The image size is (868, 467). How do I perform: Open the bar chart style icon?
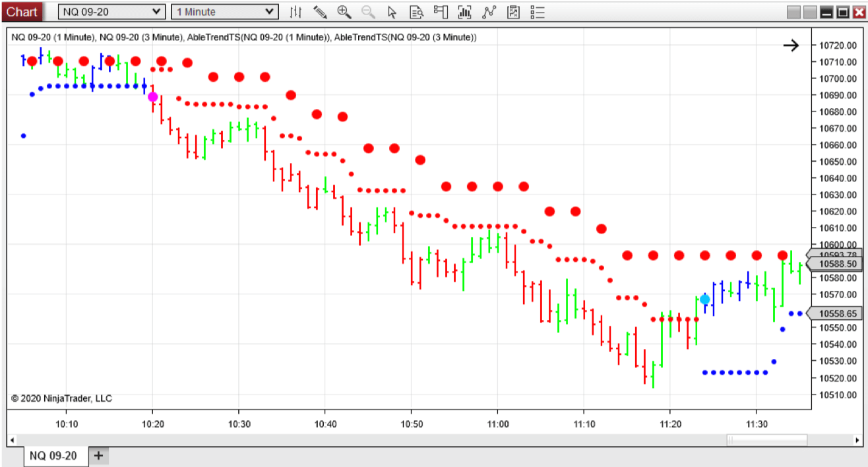tap(295, 12)
